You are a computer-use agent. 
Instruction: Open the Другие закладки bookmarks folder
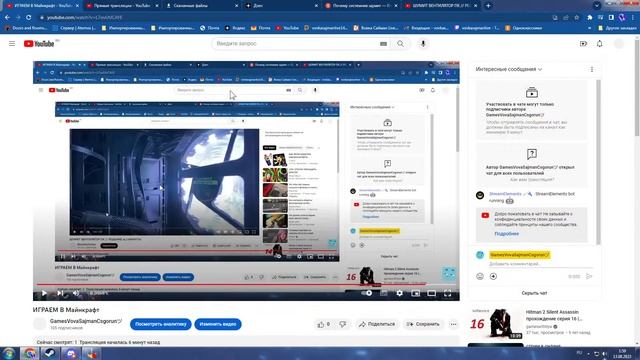[617, 28]
